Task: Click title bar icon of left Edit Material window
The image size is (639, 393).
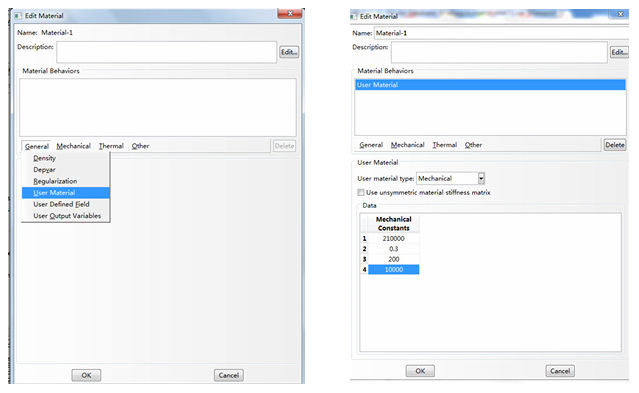Action: click(x=18, y=16)
